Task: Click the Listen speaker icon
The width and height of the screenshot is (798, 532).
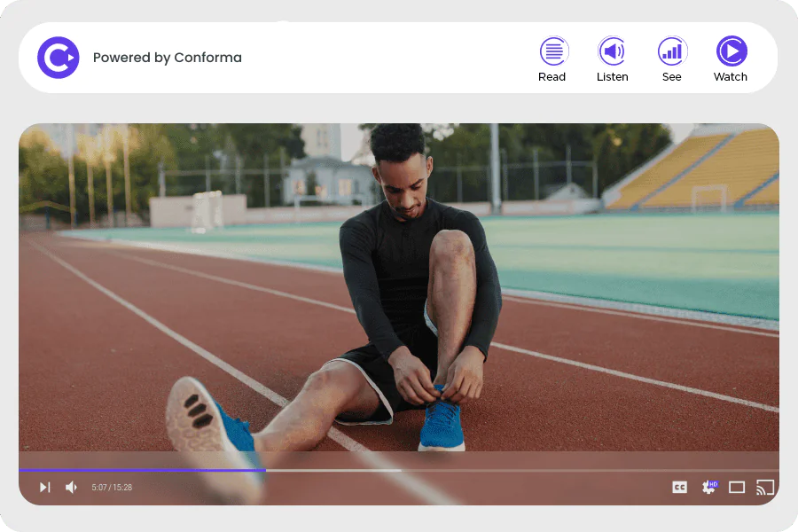Action: 612,51
